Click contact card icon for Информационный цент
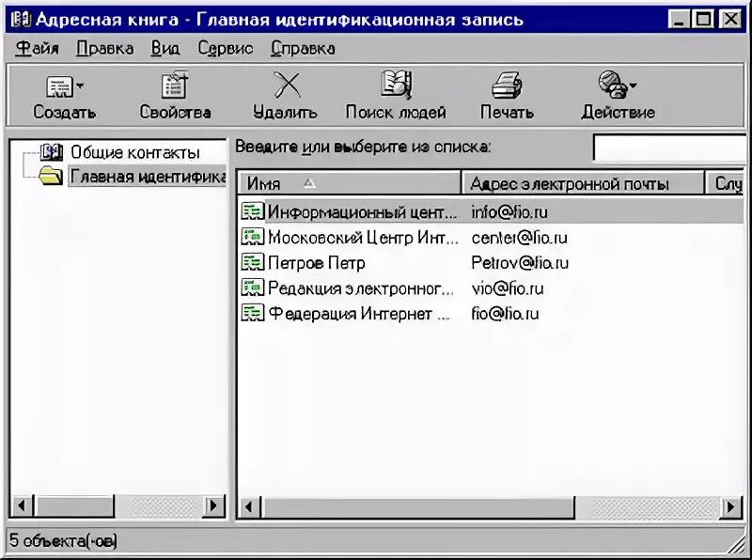 252,211
